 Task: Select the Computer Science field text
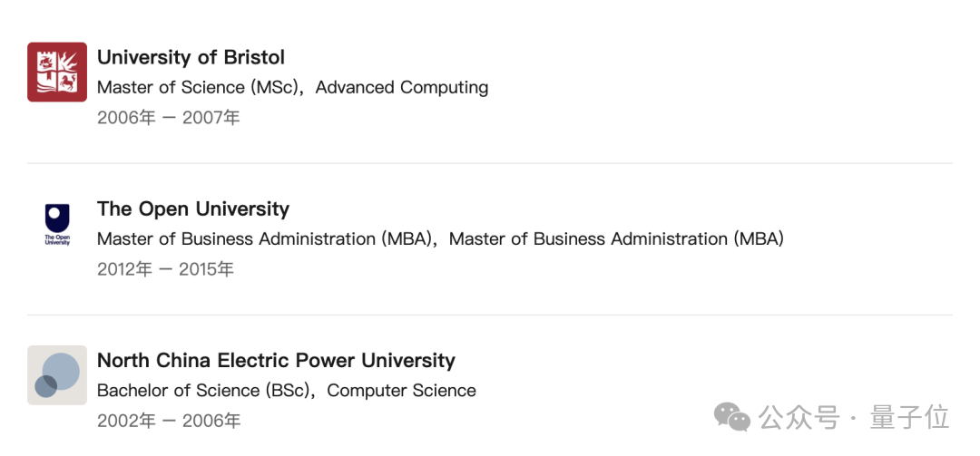pos(401,391)
